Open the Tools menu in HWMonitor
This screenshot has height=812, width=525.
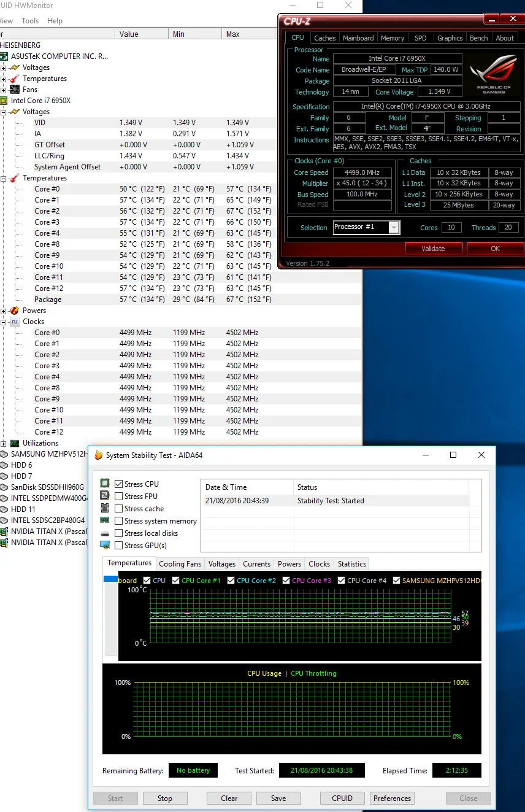30,21
